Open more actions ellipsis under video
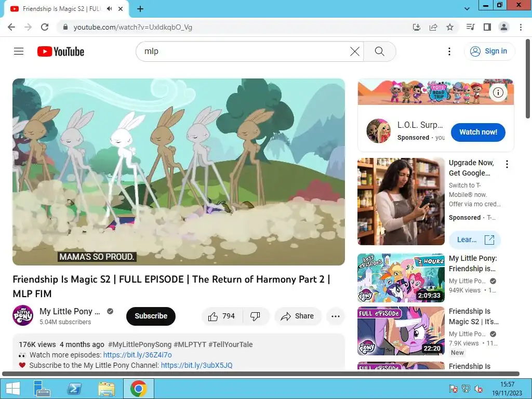Viewport: 532px width, 399px height. pos(336,316)
